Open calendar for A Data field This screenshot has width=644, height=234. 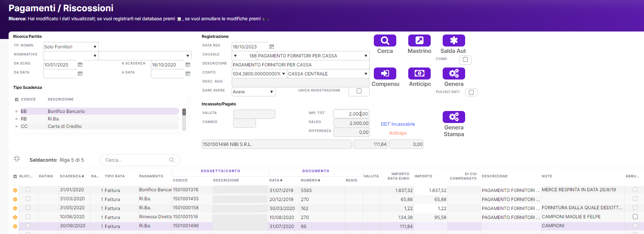click(x=188, y=74)
